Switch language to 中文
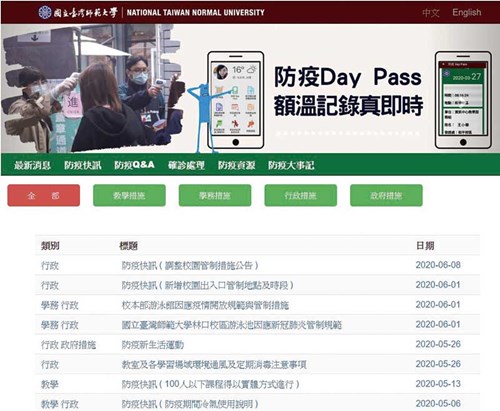The width and height of the screenshot is (500, 411). 430,13
